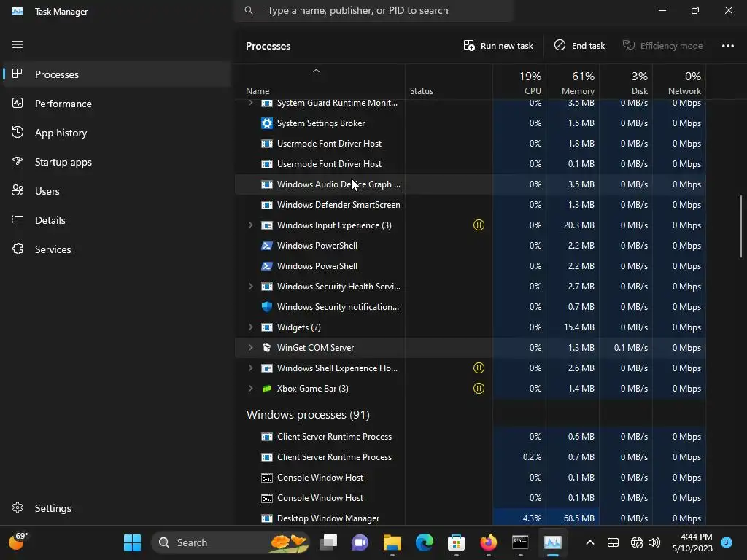
Task: Show the Details page
Action: (116, 220)
